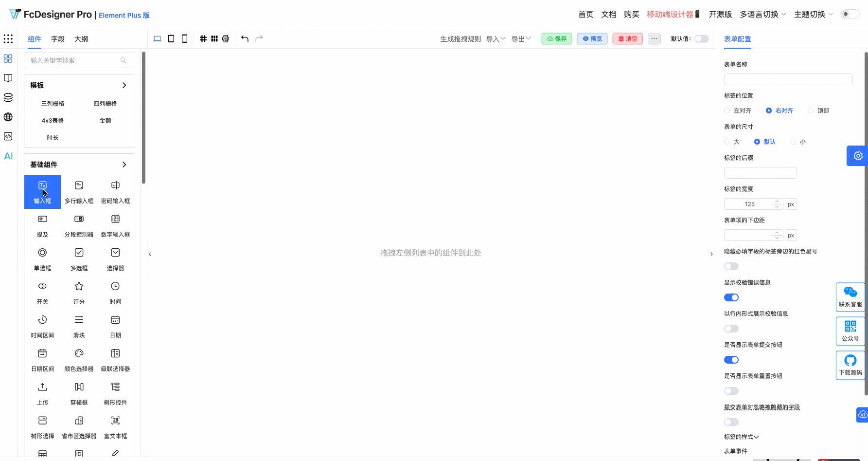
Task: Open the AI assistant in the left sidebar
Action: (x=8, y=156)
